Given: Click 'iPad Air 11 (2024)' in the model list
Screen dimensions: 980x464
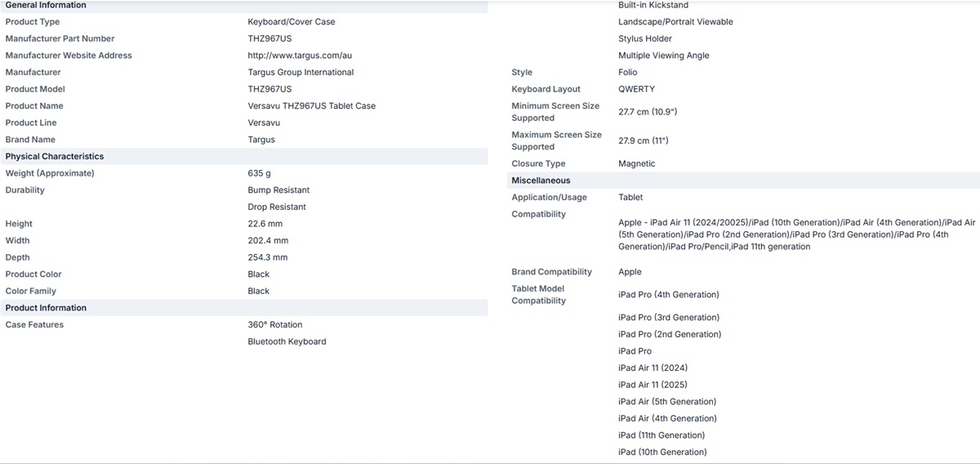Looking at the screenshot, I should pyautogui.click(x=653, y=368).
